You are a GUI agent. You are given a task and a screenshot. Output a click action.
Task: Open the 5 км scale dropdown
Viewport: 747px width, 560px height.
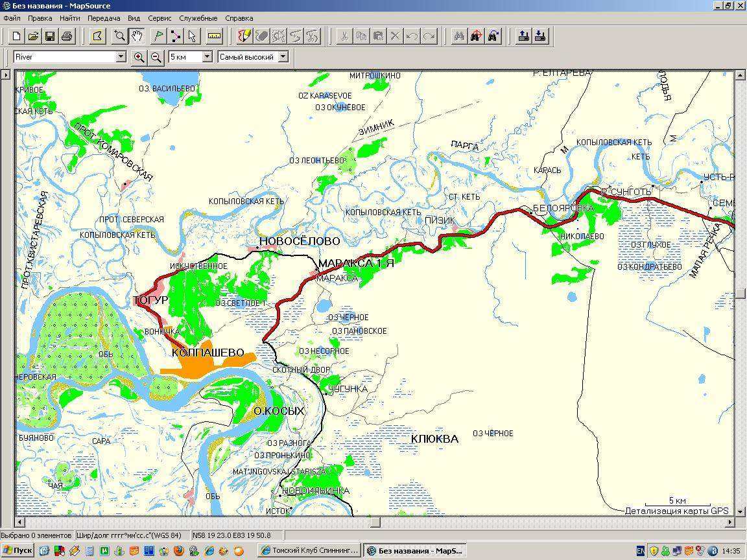point(207,57)
